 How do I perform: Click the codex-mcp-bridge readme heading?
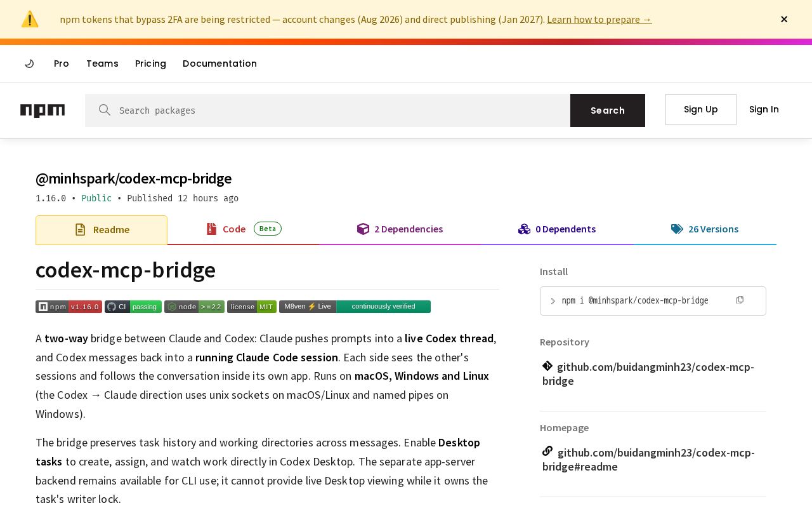[x=126, y=270]
